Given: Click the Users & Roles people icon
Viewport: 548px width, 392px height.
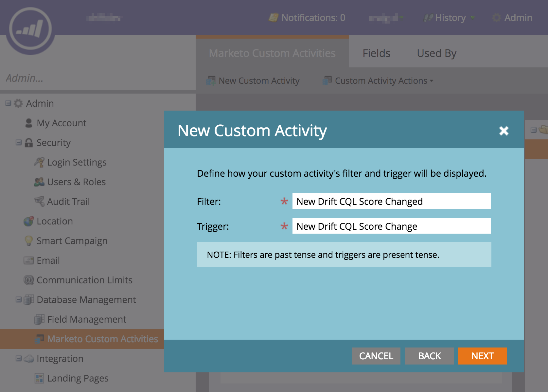Looking at the screenshot, I should [x=39, y=182].
